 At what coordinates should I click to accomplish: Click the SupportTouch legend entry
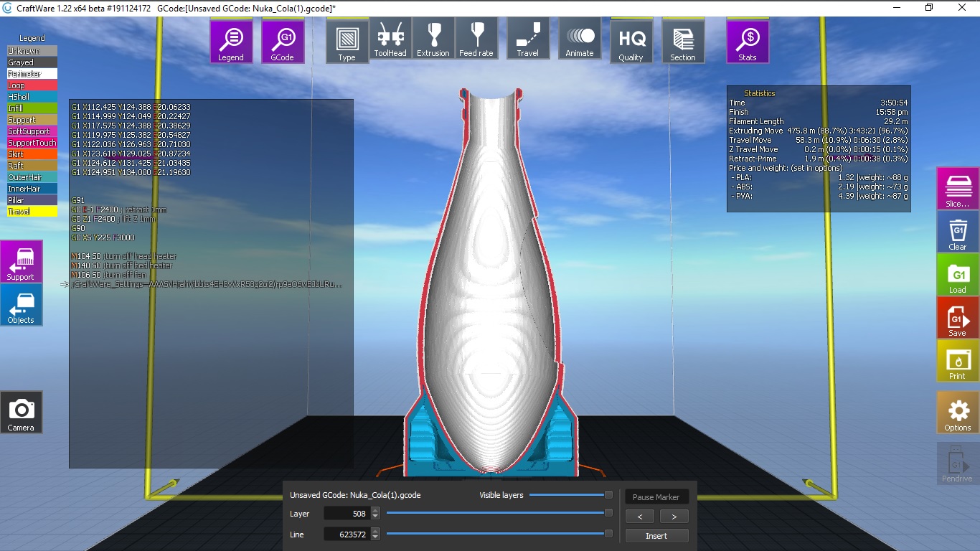coord(32,143)
